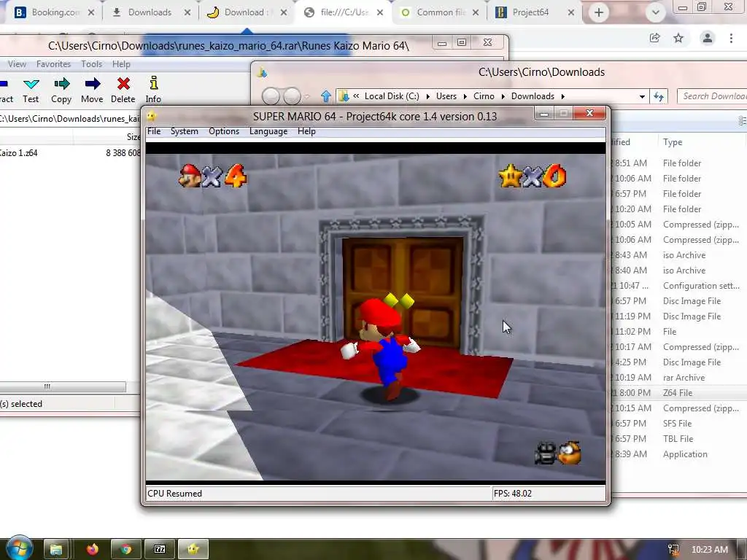Expand arrow after Downloads breadcrumb

click(x=562, y=97)
